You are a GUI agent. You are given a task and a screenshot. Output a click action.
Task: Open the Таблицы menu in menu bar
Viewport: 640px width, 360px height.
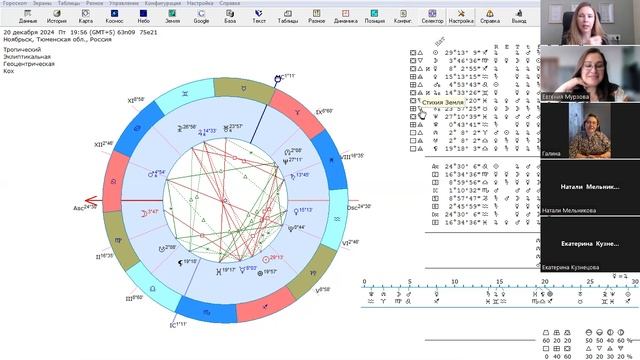pos(69,3)
